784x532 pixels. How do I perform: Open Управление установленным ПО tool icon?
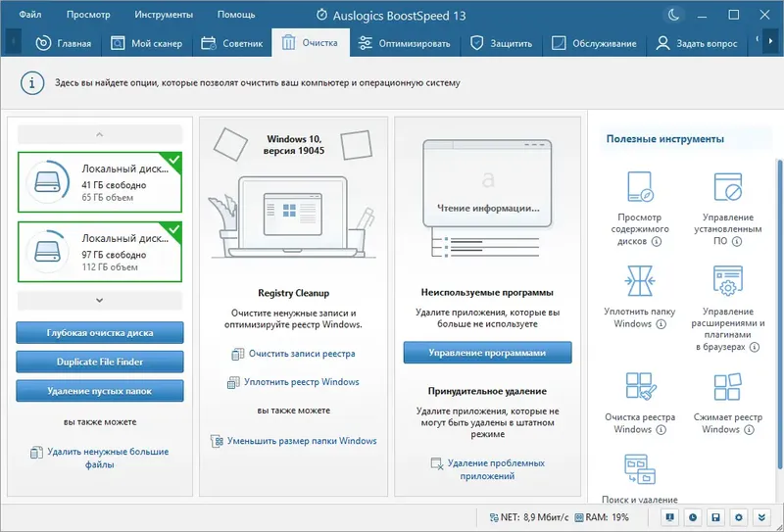(x=727, y=187)
